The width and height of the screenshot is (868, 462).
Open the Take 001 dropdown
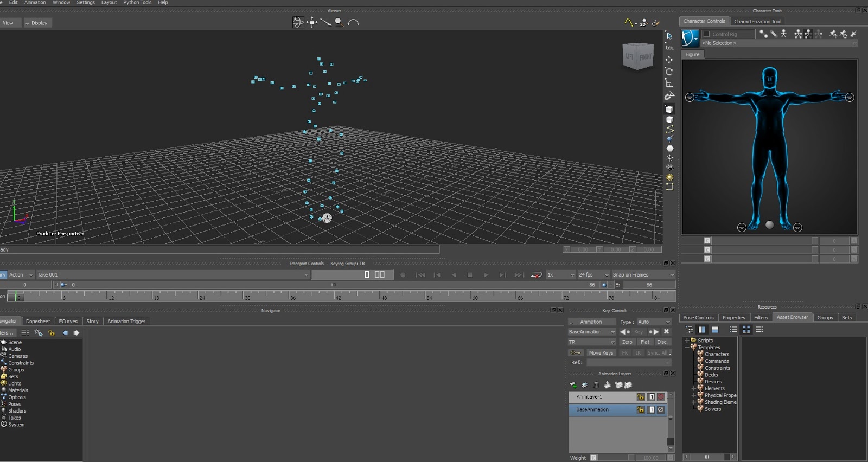click(173, 275)
